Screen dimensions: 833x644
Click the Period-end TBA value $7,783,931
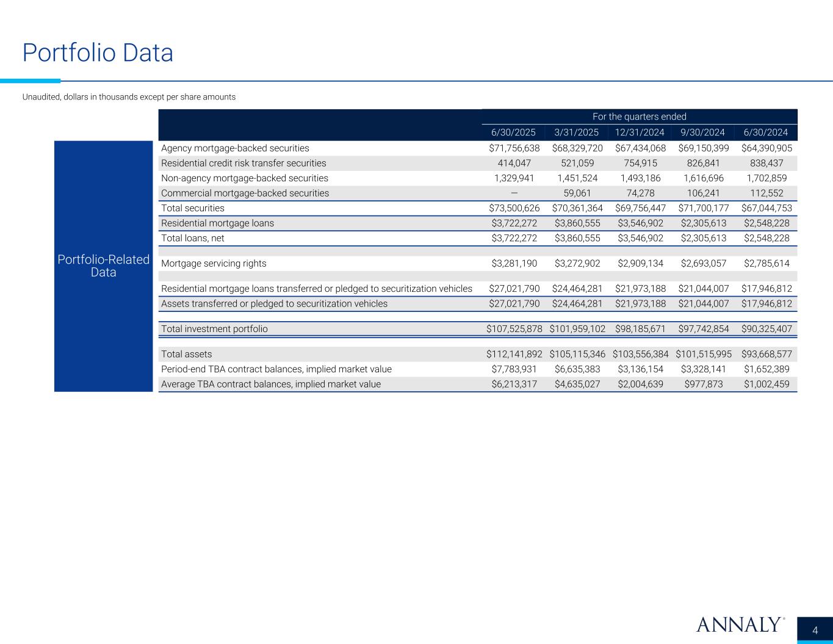(x=514, y=369)
